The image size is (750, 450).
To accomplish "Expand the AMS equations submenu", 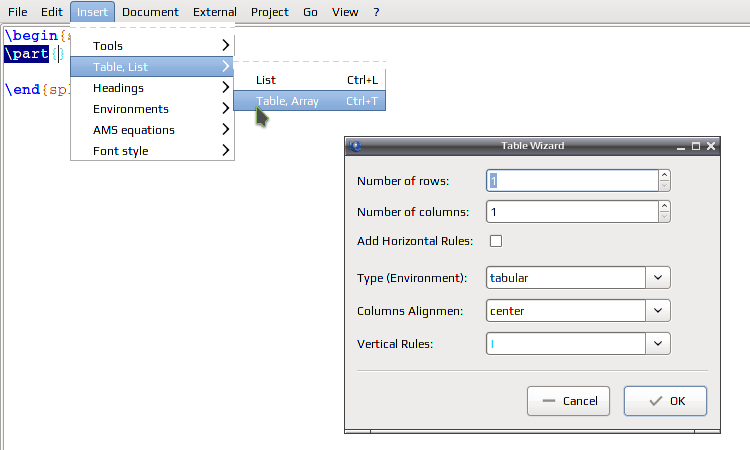I will coord(152,130).
